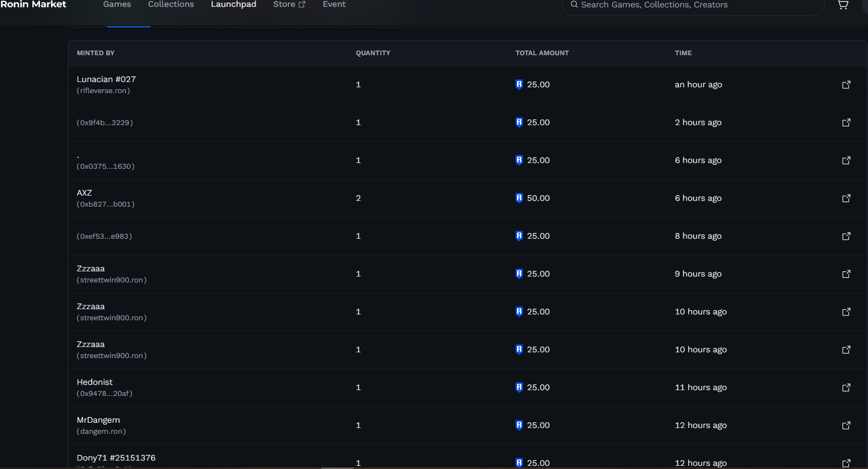
Task: Open external link for AXZ mint row
Action: (x=846, y=198)
